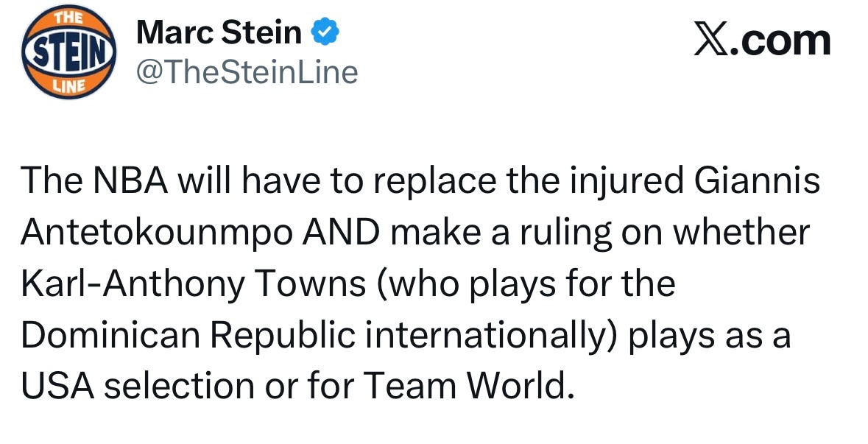Click the LINE text at the avatar bottom
This screenshot has width=868, height=444.
tap(70, 86)
